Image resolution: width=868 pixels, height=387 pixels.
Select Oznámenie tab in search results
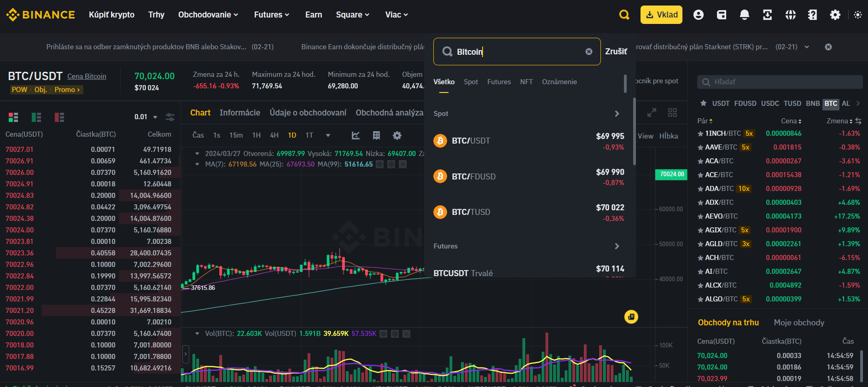[x=559, y=82]
